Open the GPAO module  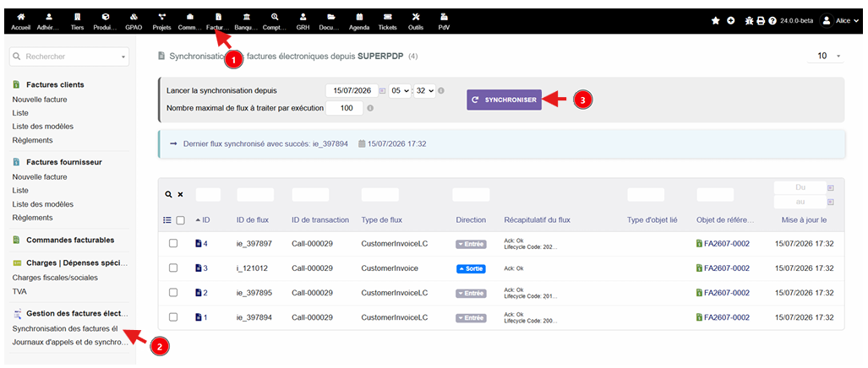pyautogui.click(x=134, y=22)
